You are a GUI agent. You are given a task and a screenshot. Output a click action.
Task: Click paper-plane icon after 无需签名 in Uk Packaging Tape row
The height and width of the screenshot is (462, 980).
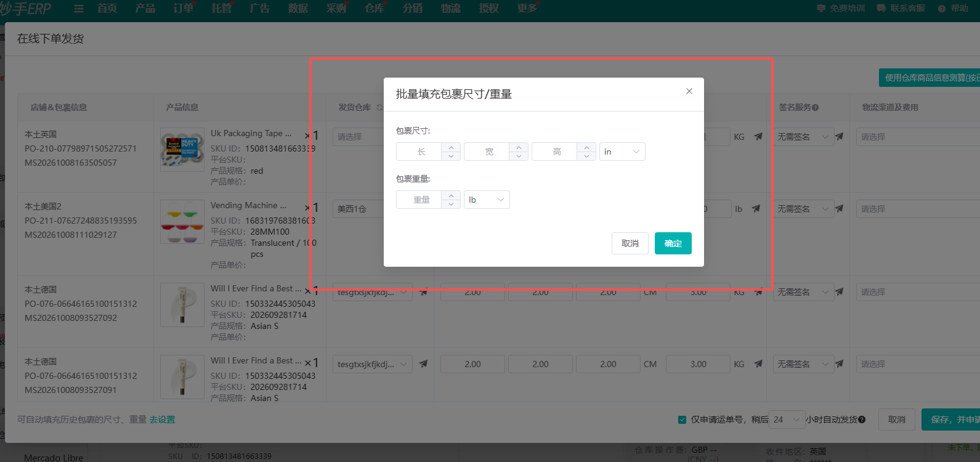pos(839,137)
